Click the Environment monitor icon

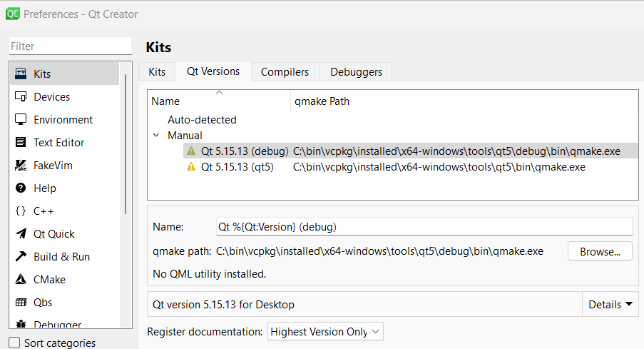(21, 120)
